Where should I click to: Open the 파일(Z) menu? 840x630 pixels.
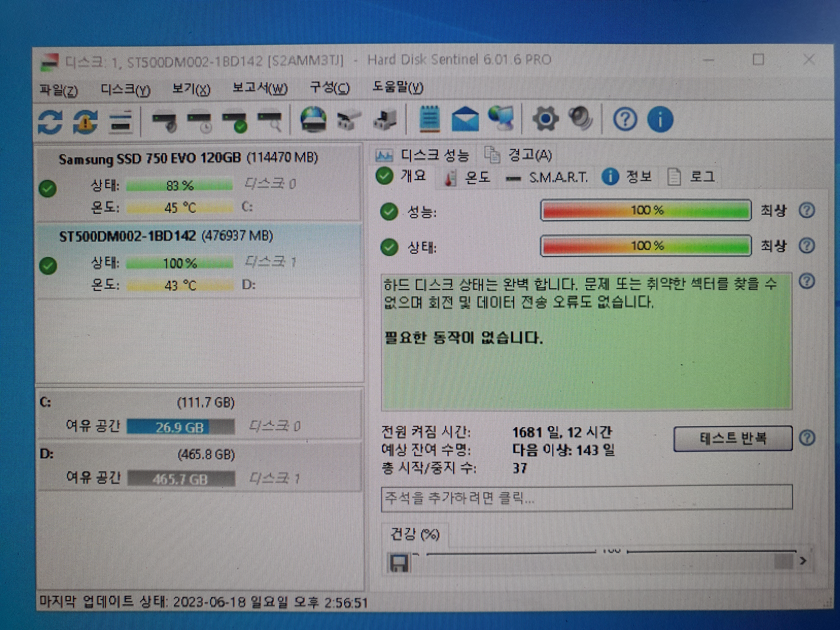pos(59,90)
